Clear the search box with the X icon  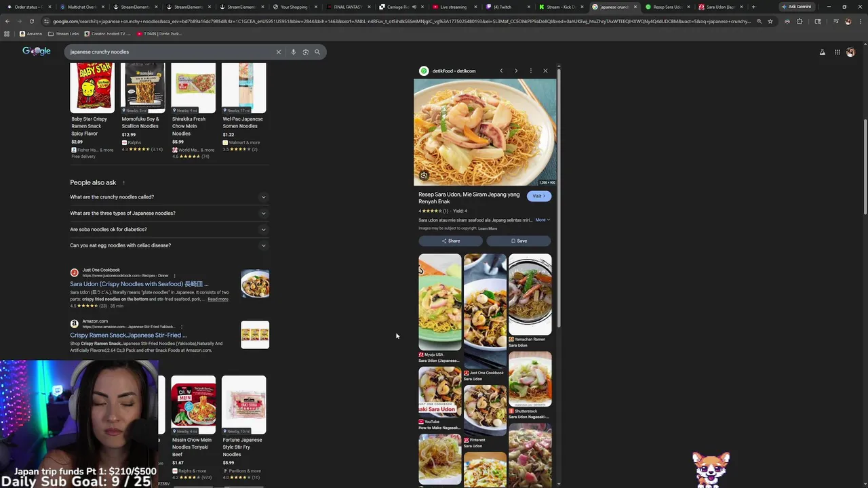[278, 52]
